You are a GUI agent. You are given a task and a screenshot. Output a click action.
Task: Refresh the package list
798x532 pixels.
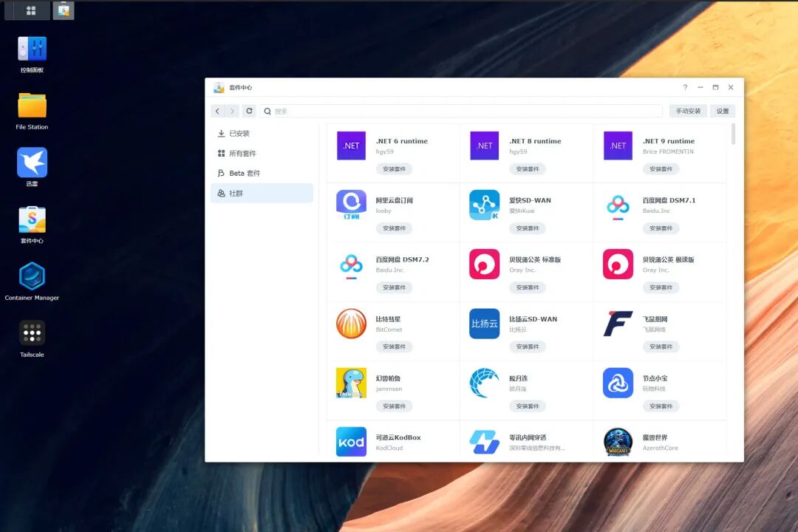pyautogui.click(x=249, y=111)
